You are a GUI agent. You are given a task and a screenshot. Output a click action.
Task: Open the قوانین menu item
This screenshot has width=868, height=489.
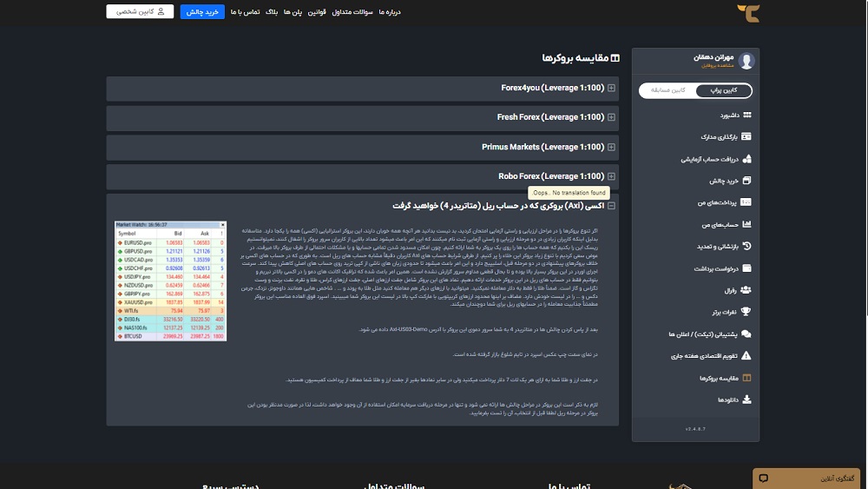coord(317,12)
